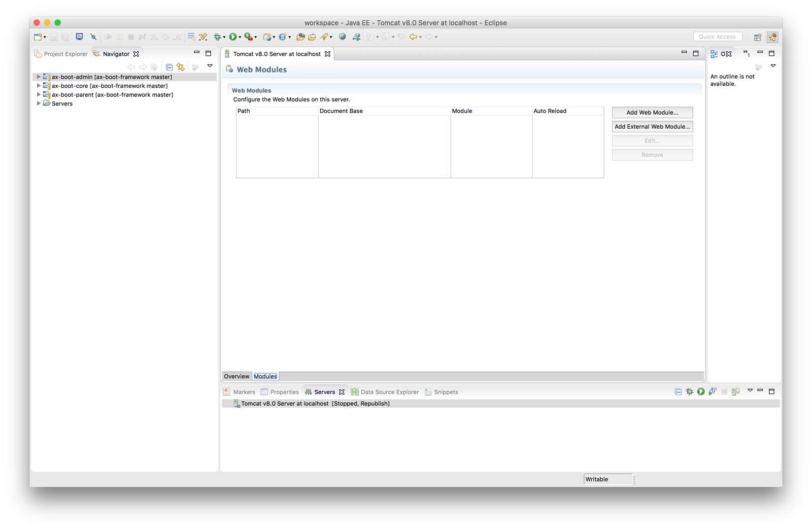Switch to the Project Explorer tab
The height and width of the screenshot is (529, 812).
[x=61, y=54]
